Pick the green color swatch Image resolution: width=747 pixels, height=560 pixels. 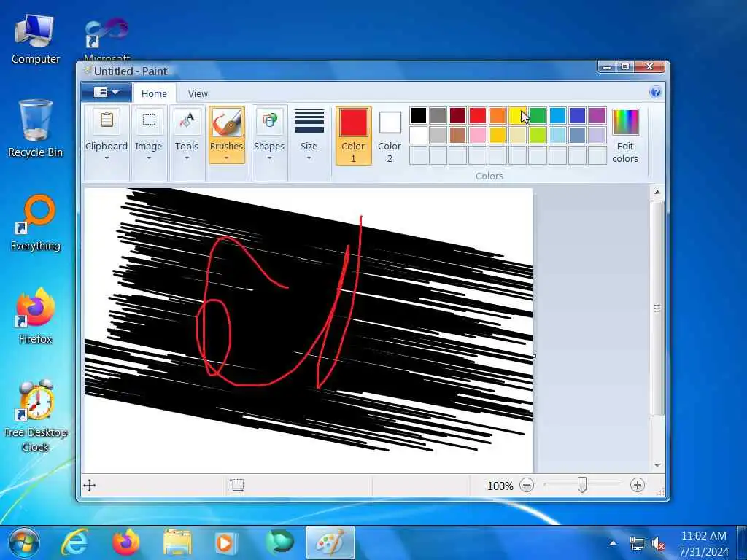click(x=537, y=115)
